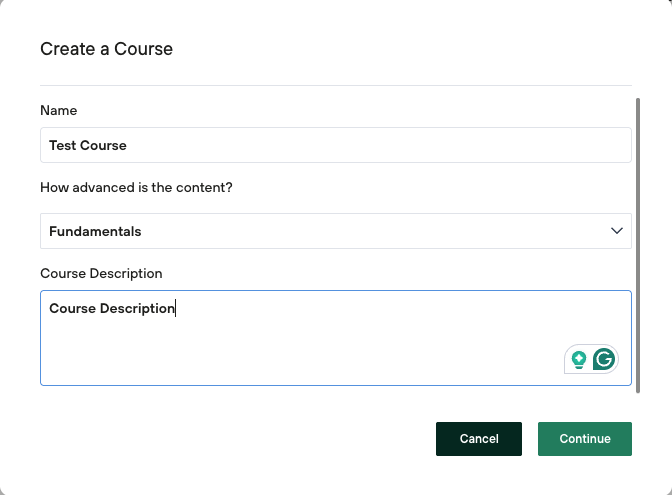Click the lightbulb suggestions icon

pos(578,360)
